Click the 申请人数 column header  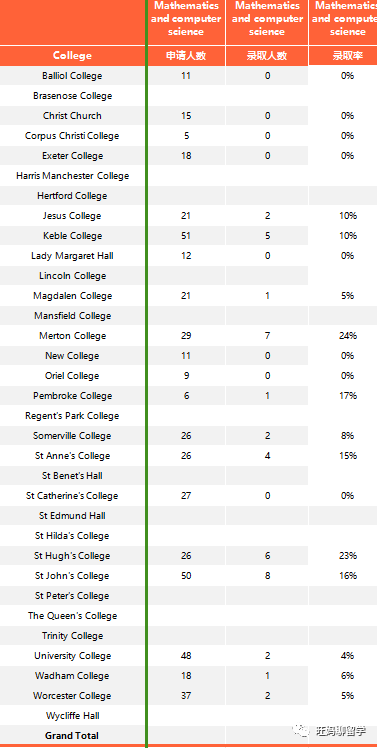186,55
